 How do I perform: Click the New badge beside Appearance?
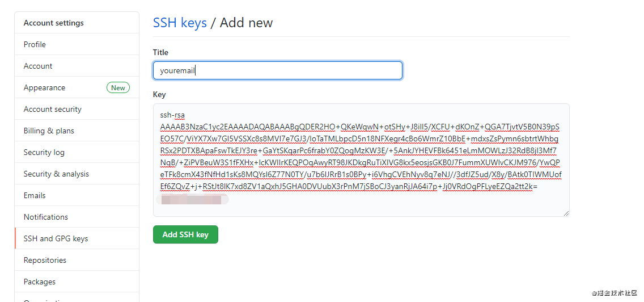(x=118, y=87)
